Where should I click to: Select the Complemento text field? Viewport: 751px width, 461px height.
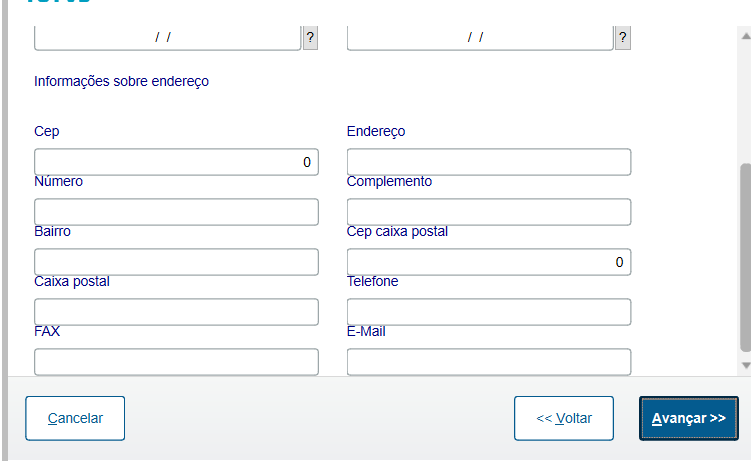[489, 212]
